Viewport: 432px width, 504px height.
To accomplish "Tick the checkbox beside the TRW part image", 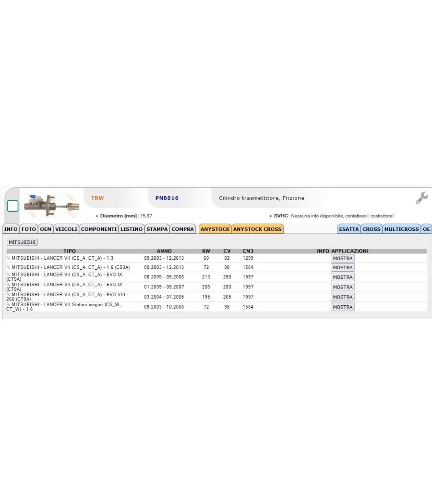I will 12,206.
